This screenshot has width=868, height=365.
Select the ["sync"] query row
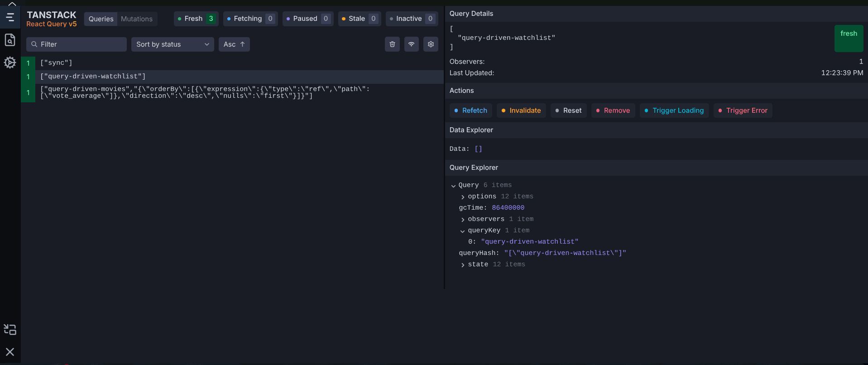232,63
